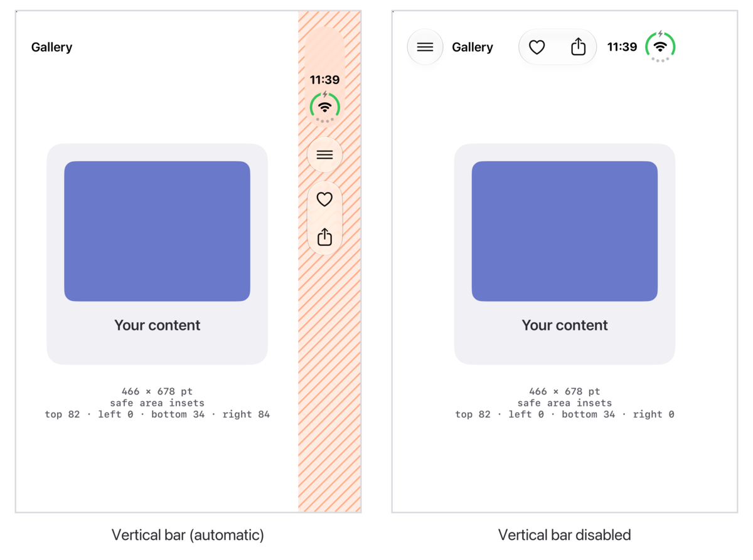The image size is (753, 560).
Task: Click 11:39 time in horizontal top bar
Action: (x=622, y=47)
